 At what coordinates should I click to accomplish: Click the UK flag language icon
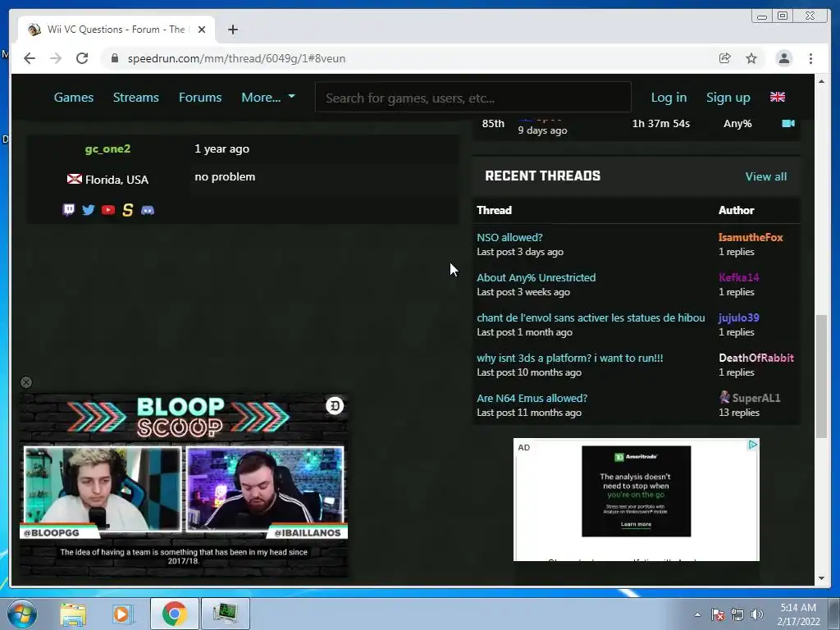(x=778, y=97)
